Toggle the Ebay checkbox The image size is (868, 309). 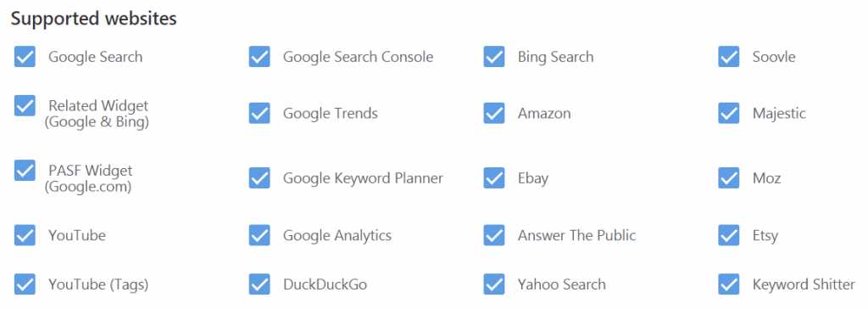494,178
